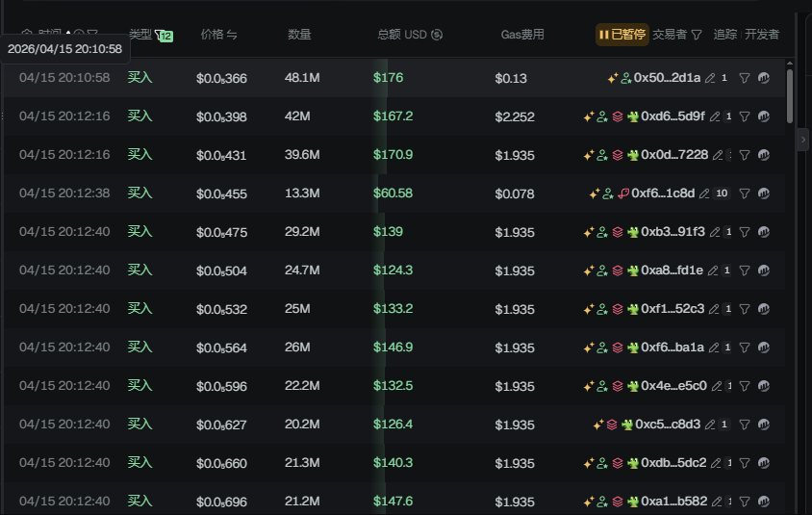Filter trades by maker 0x0d...7228 funnel icon

tap(744, 155)
